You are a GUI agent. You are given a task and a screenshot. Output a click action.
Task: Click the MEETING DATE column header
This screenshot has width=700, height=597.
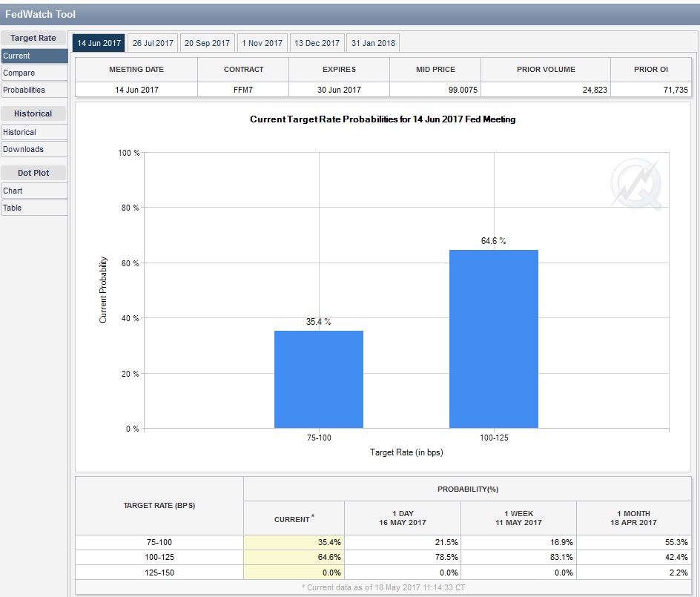(x=136, y=69)
